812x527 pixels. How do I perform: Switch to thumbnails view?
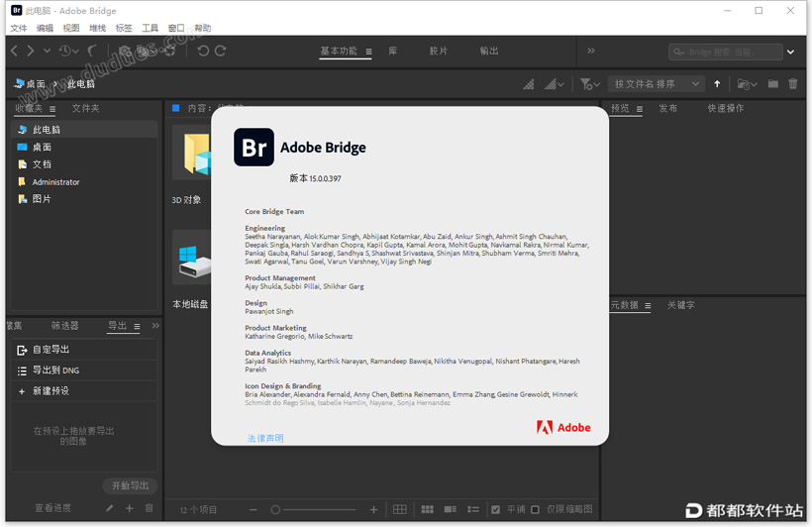(427, 509)
